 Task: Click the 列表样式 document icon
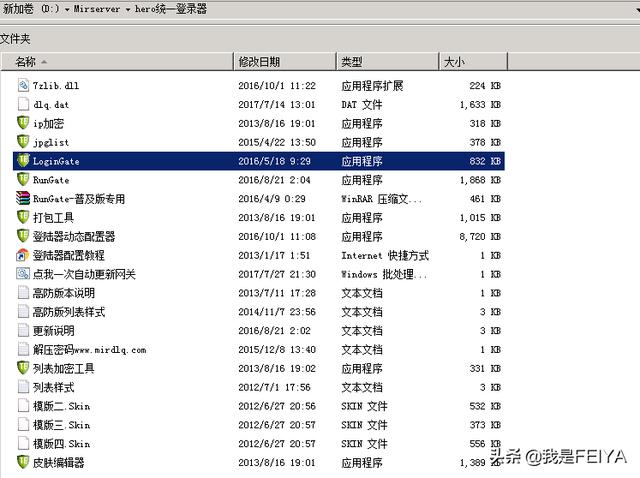coord(23,387)
